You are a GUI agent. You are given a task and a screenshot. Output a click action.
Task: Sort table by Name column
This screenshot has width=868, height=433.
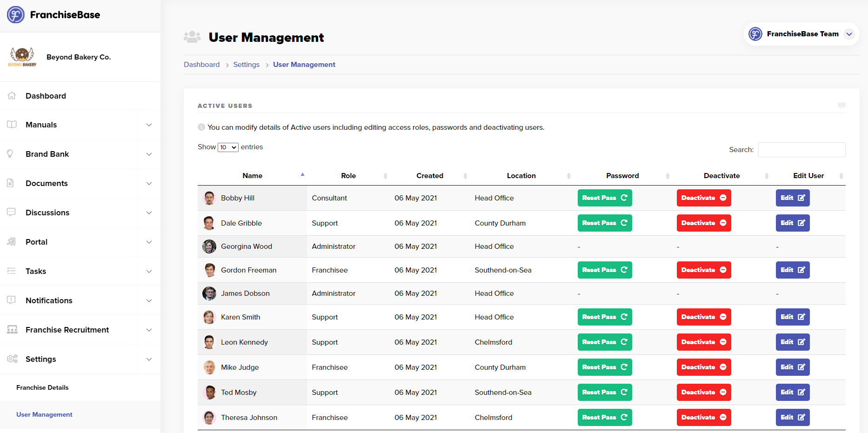(253, 176)
